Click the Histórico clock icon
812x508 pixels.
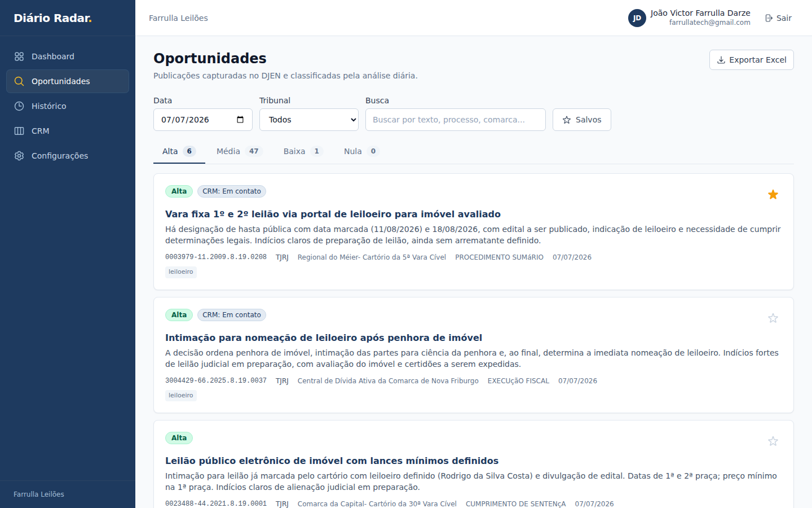pos(19,106)
